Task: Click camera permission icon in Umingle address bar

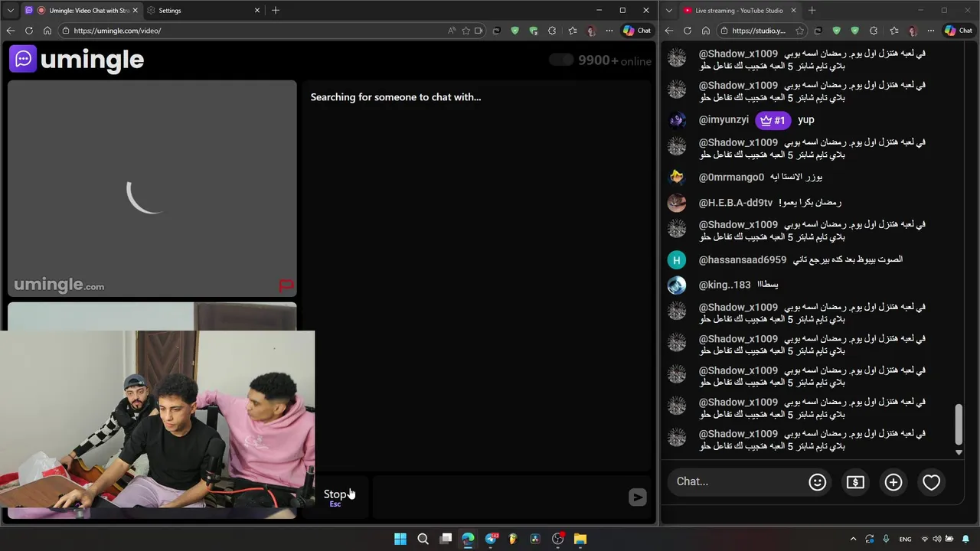Action: point(479,31)
